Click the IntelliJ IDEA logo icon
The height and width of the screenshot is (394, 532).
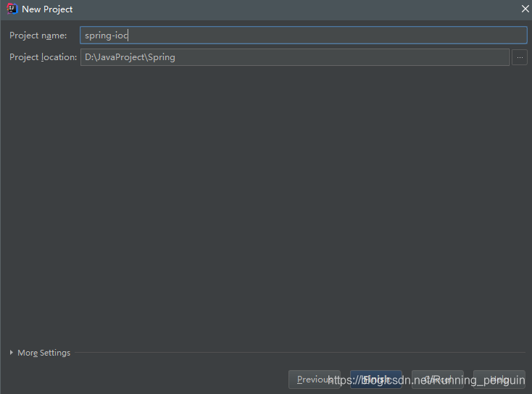click(12, 9)
